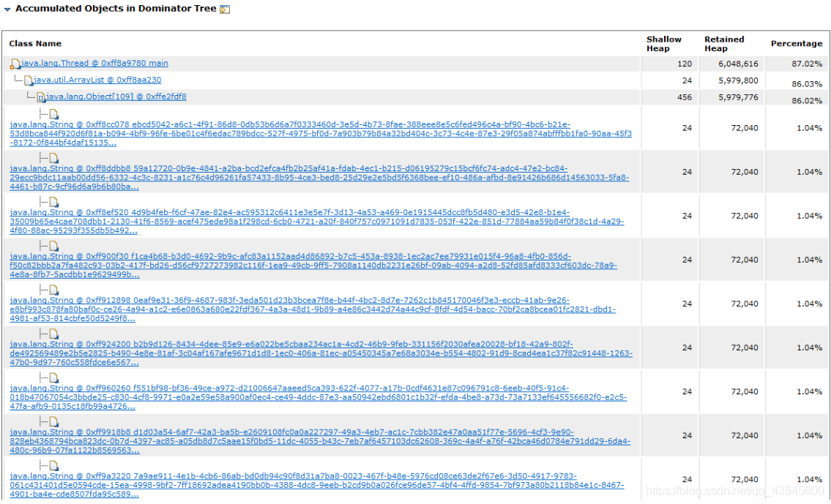Click the ArrayList object icon at 0xff8aa230
The image size is (831, 504).
pos(29,81)
